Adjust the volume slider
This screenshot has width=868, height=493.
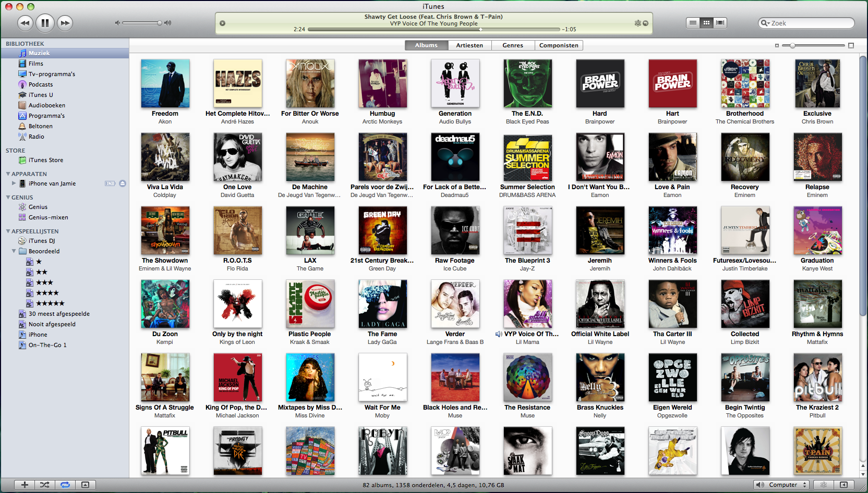[142, 23]
